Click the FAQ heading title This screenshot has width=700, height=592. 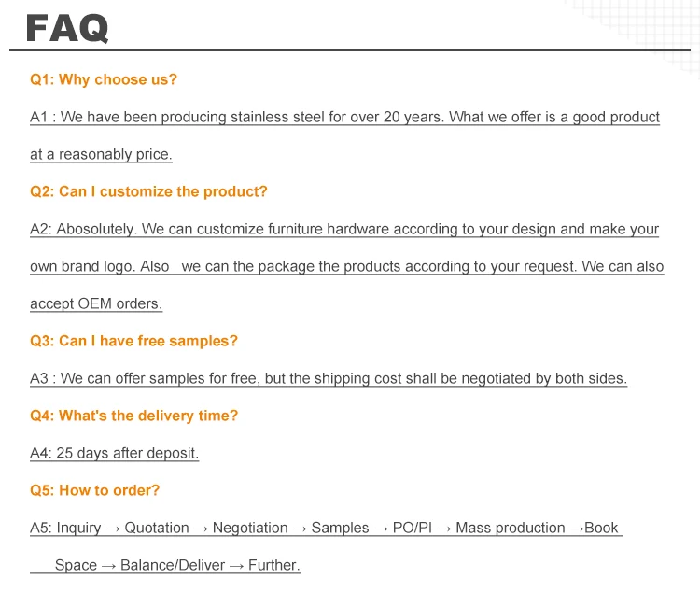(67, 28)
